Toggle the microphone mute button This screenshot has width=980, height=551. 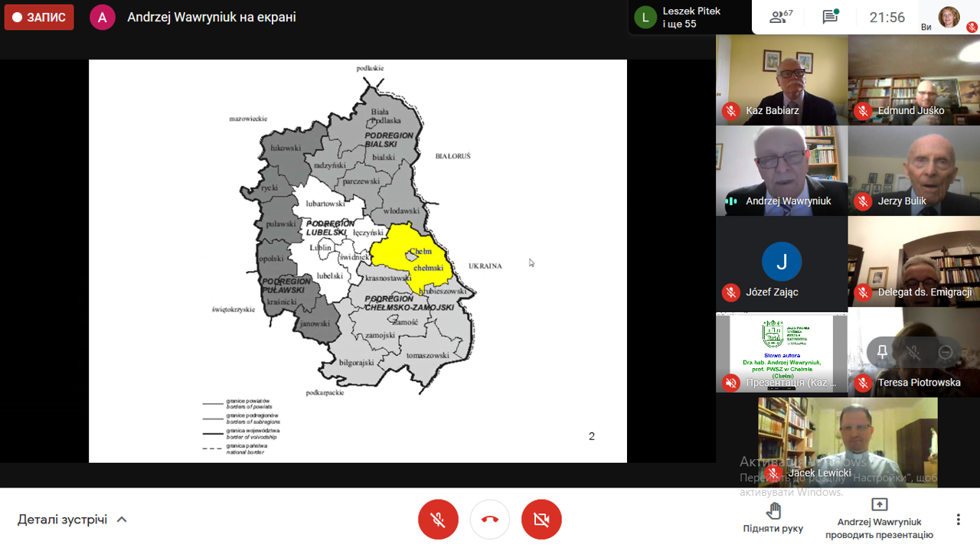pos(438,520)
